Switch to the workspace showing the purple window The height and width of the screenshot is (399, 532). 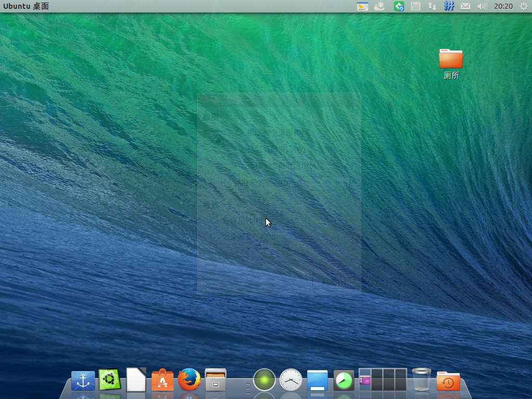tap(365, 380)
